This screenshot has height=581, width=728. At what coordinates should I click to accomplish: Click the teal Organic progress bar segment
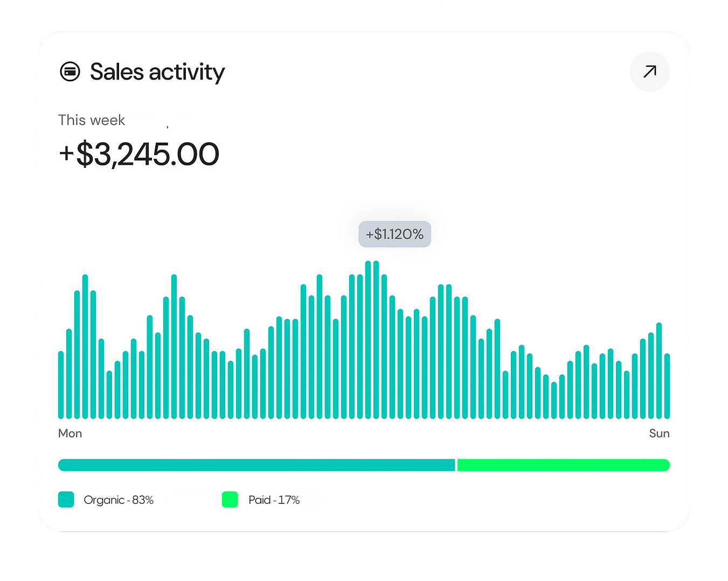256,465
